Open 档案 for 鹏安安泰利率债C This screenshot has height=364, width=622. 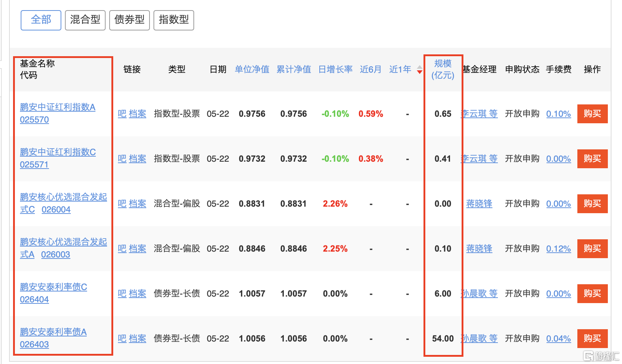coord(138,294)
